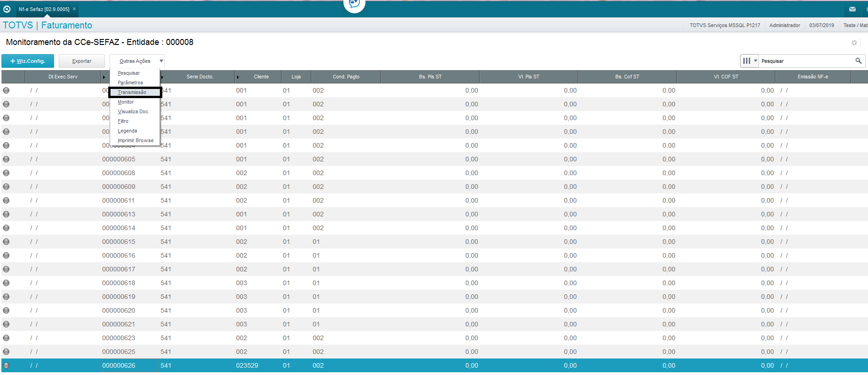Click status circle of row 000000618
Screen dimensions: 868x375
[6, 283]
